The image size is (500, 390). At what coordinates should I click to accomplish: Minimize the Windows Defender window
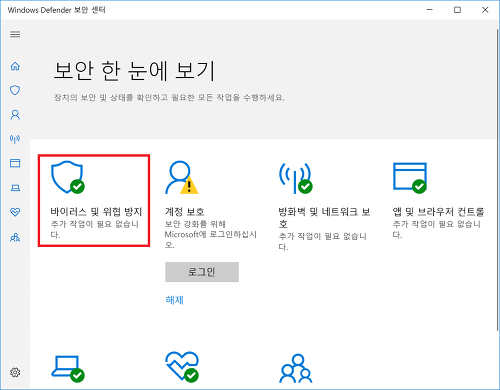click(x=430, y=10)
